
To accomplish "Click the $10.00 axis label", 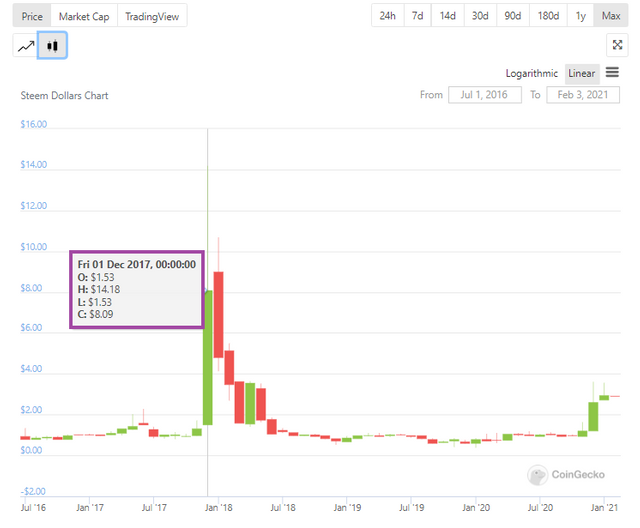I will tap(33, 247).
